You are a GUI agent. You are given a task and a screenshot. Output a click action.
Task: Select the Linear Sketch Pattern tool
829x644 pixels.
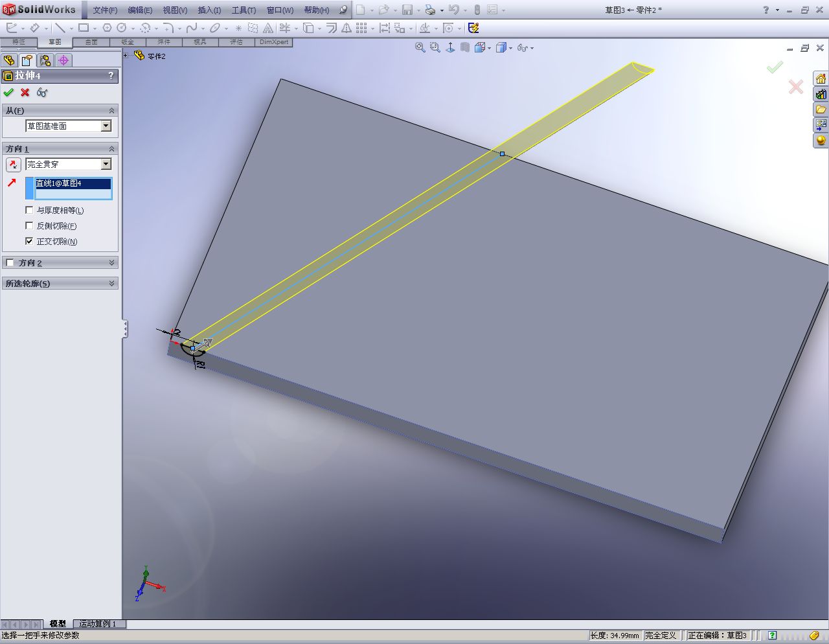(x=361, y=28)
